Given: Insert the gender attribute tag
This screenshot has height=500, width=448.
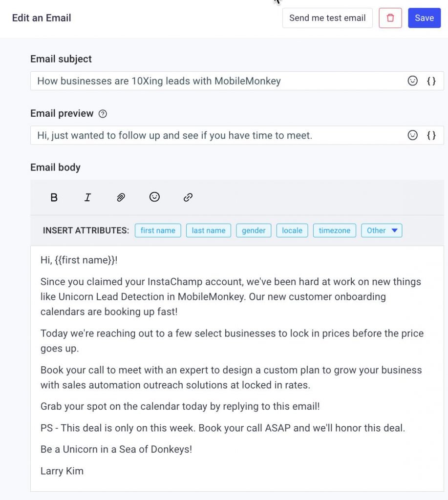Looking at the screenshot, I should pos(254,230).
